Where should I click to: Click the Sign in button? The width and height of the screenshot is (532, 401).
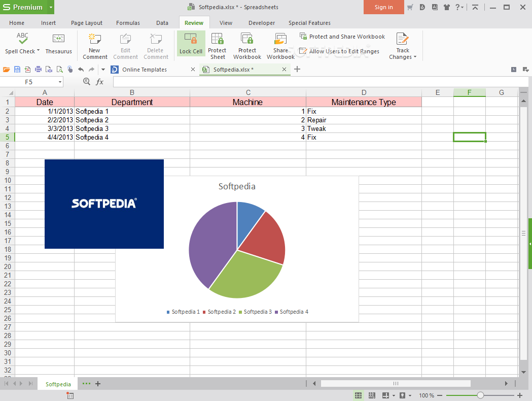384,7
